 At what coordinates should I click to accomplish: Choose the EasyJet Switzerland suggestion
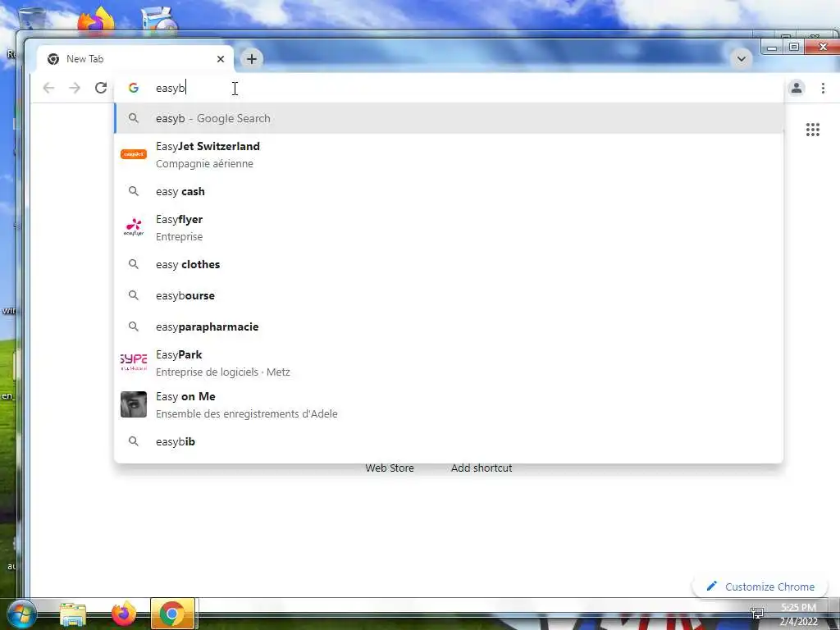(449, 154)
